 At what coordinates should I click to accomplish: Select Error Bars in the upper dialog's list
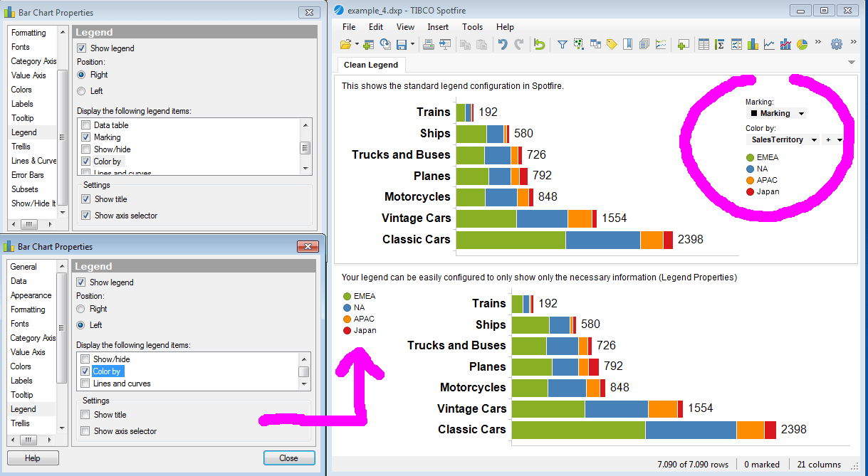pyautogui.click(x=28, y=175)
